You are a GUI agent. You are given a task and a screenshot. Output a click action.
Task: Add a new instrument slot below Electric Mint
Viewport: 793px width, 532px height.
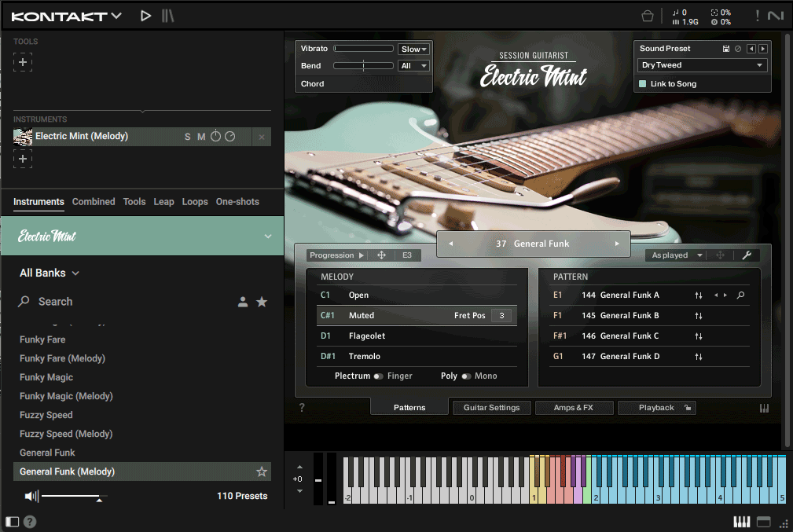[23, 159]
